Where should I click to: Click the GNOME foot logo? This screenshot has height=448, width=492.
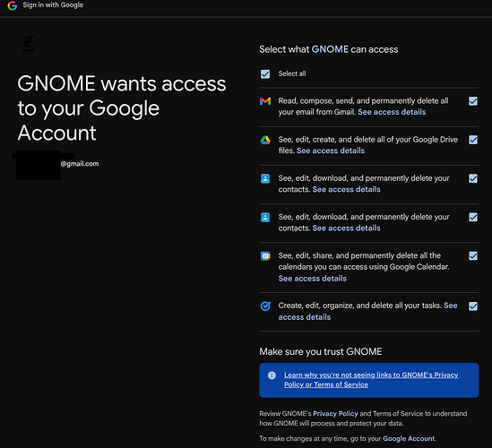click(29, 44)
